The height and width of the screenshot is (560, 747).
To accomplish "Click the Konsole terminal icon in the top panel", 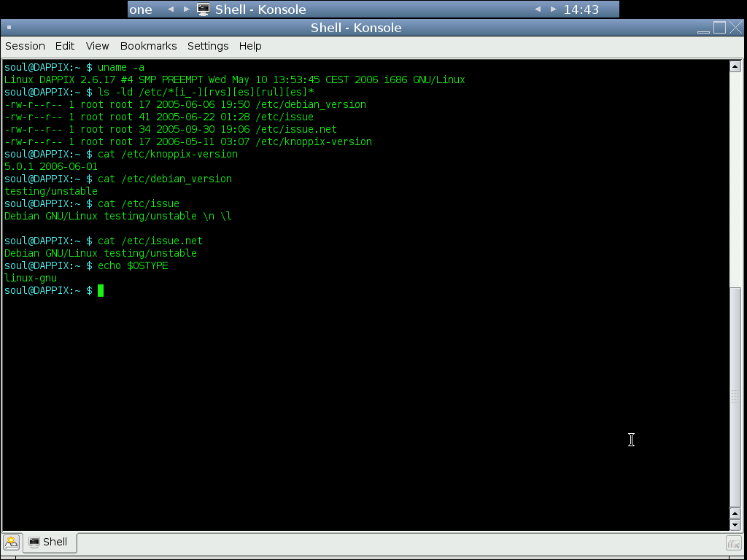I will [x=204, y=9].
